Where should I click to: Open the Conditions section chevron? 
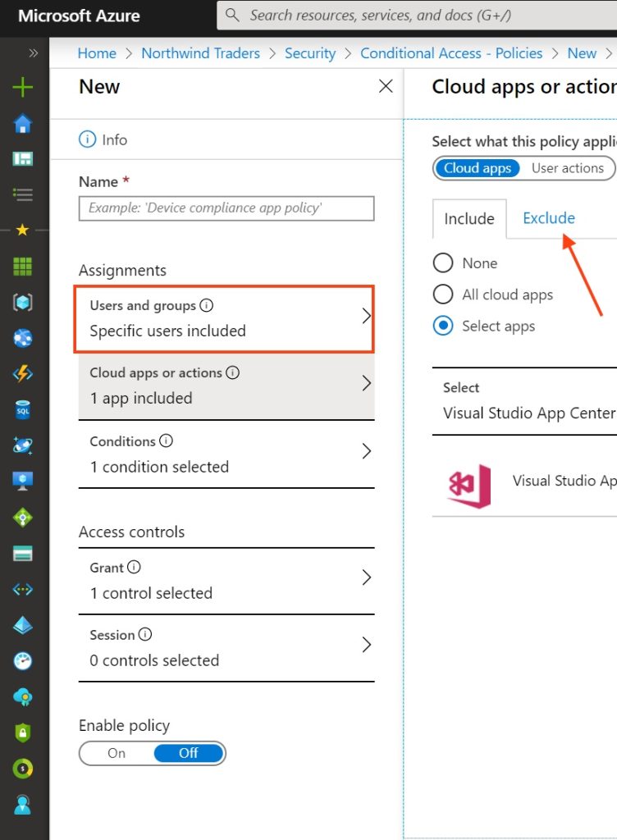366,451
